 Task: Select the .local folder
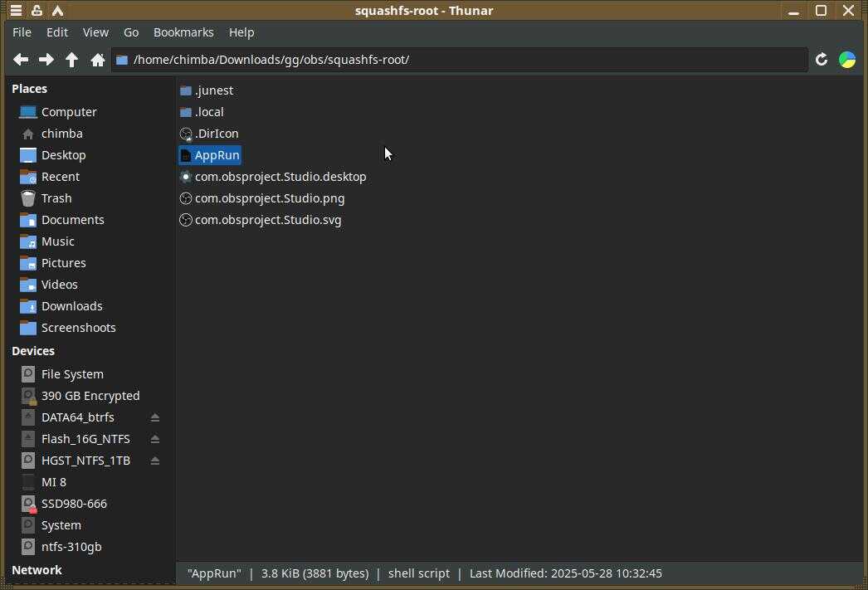point(202,112)
